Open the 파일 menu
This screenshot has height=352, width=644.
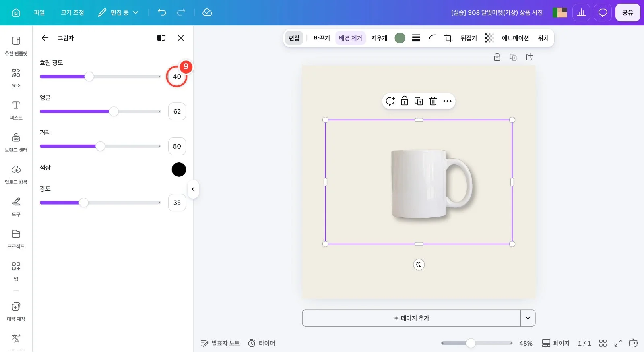tap(39, 12)
